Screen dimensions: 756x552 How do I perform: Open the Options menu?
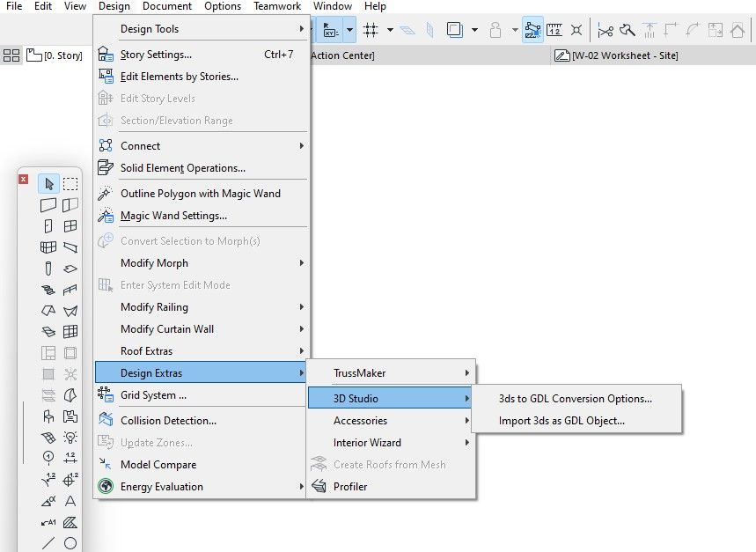click(223, 6)
